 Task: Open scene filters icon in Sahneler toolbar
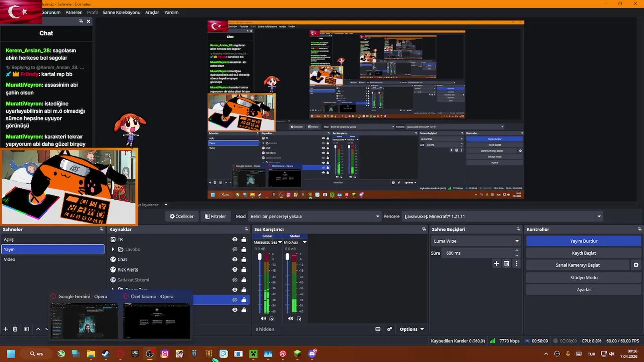pos(26,329)
